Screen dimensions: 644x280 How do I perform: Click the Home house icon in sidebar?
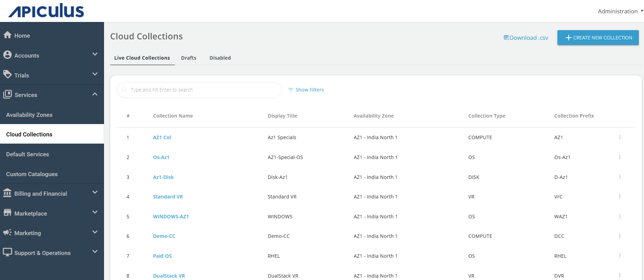pyautogui.click(x=8, y=35)
